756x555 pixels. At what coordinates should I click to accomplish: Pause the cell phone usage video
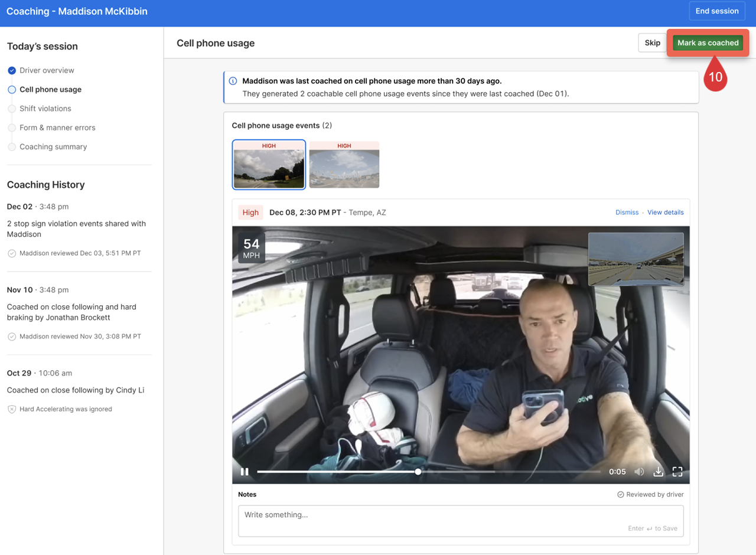click(245, 472)
